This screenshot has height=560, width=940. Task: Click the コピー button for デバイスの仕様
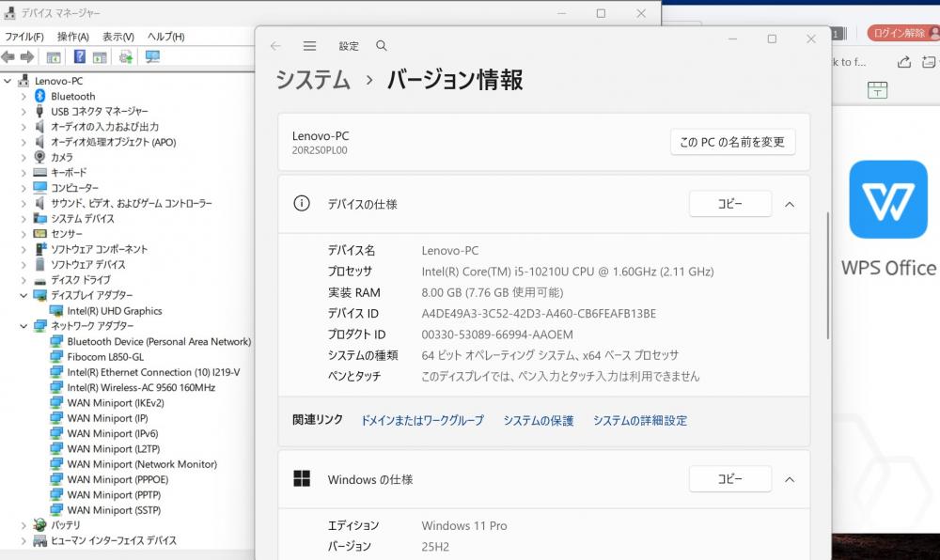729,204
